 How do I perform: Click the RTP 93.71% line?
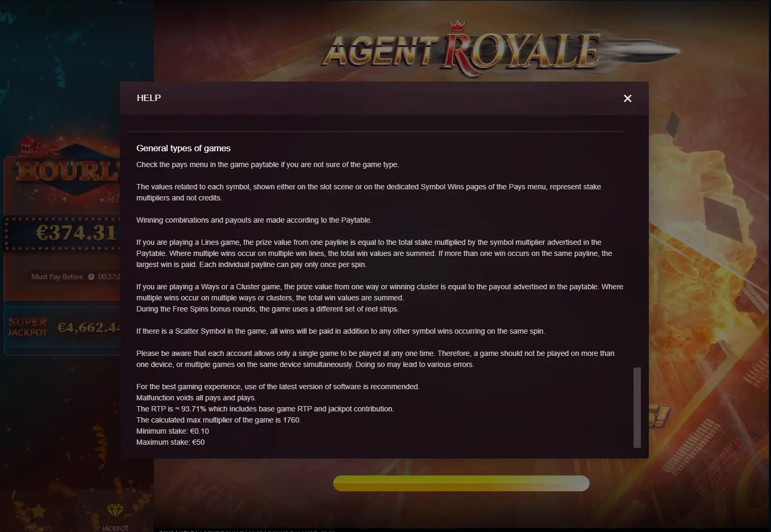point(265,409)
